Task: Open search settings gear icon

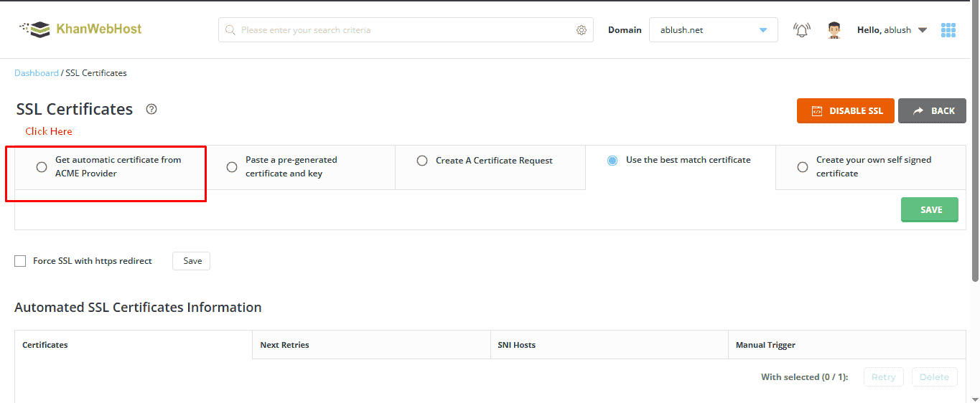Action: [582, 30]
